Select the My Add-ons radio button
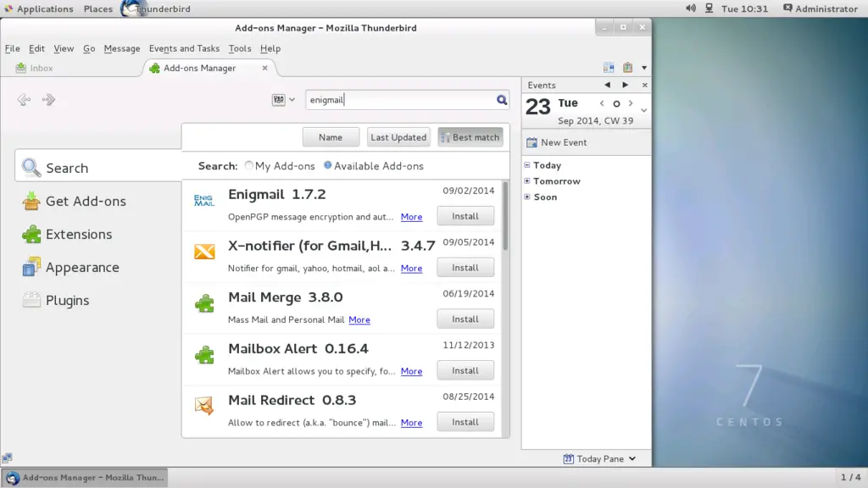The image size is (868, 488). coord(249,165)
